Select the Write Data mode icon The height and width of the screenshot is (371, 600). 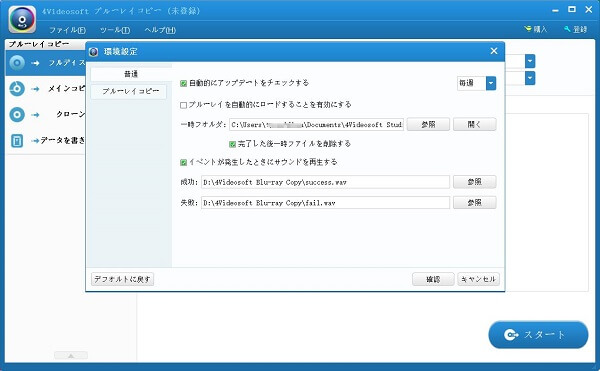[x=17, y=140]
